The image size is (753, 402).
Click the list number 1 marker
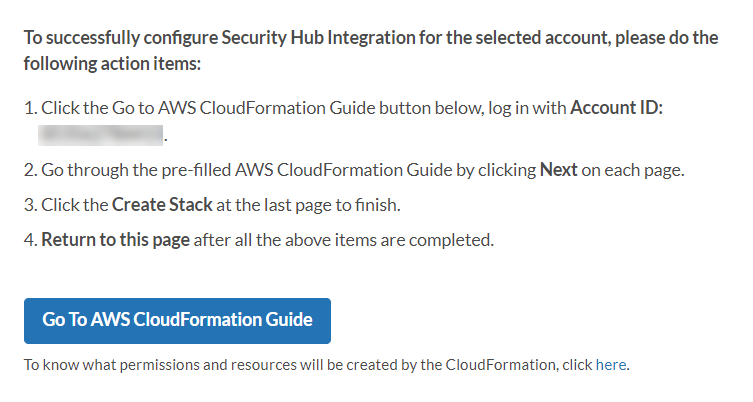tap(30, 108)
